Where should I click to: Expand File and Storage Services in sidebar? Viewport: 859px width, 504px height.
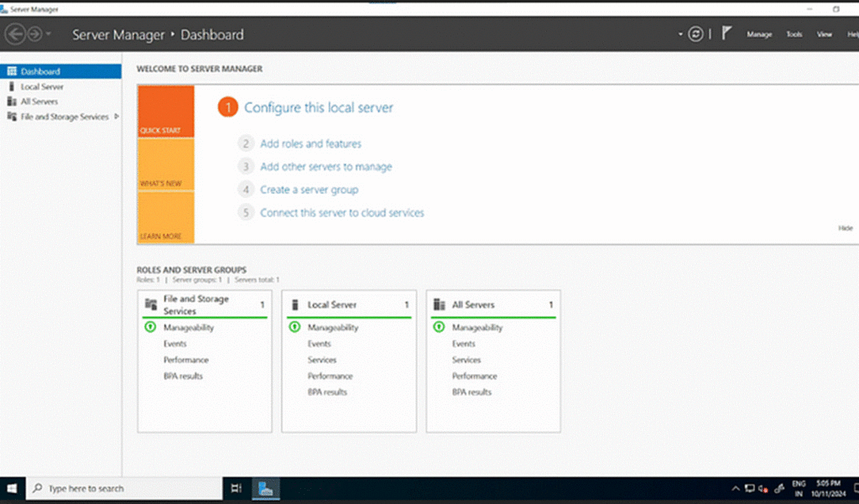(x=117, y=117)
